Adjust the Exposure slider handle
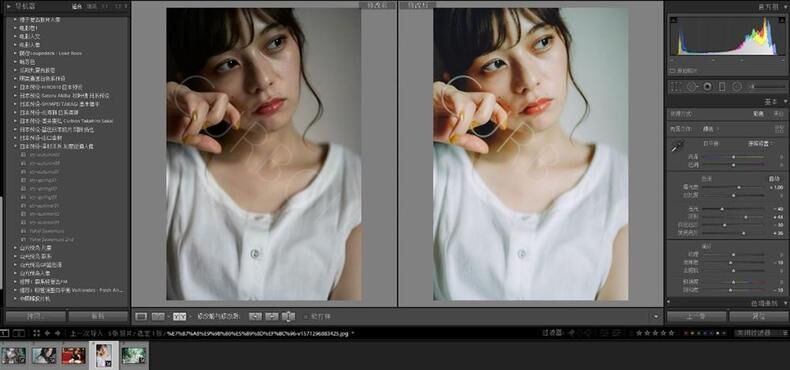This screenshot has height=370, width=790. pyautogui.click(x=739, y=187)
